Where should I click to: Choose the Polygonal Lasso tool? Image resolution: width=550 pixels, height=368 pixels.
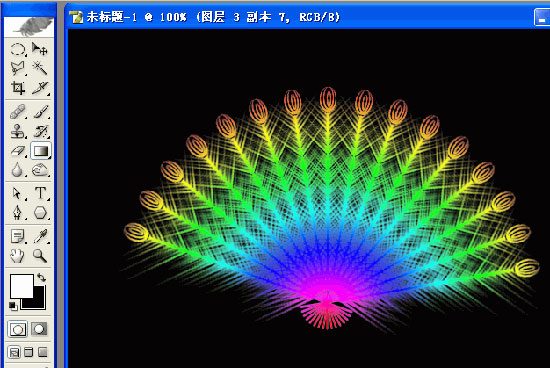pyautogui.click(x=18, y=68)
